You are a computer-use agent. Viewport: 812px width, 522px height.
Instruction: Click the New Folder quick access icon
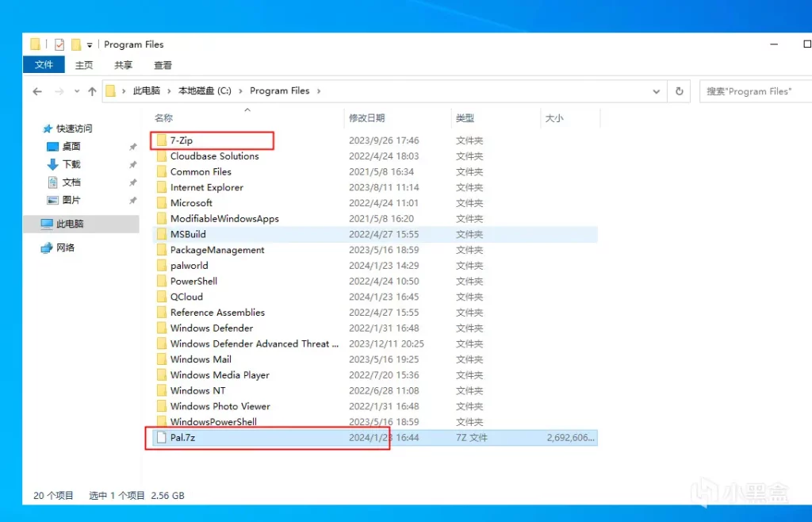click(75, 44)
